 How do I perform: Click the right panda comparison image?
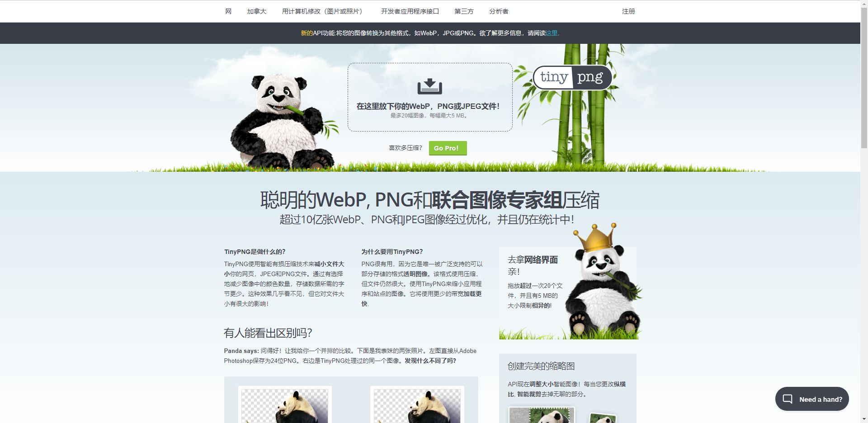tap(417, 405)
